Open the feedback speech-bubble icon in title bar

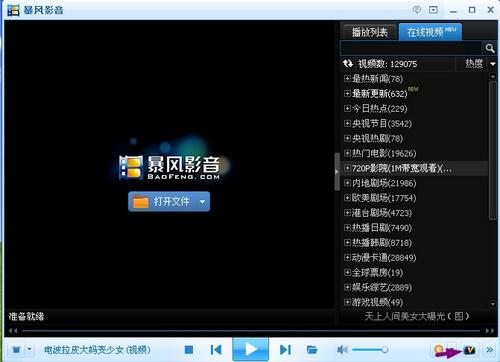pos(417,10)
